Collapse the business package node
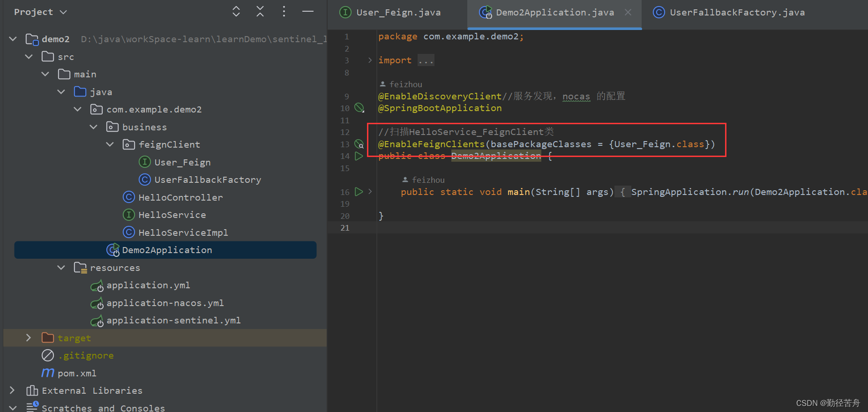The width and height of the screenshot is (868, 412). [x=93, y=127]
